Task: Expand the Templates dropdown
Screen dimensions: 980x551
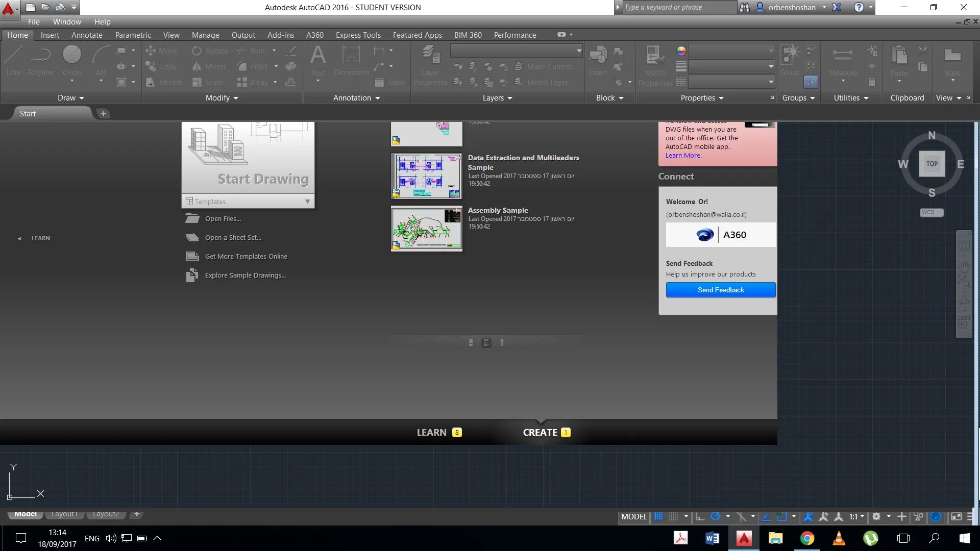Action: pyautogui.click(x=307, y=202)
